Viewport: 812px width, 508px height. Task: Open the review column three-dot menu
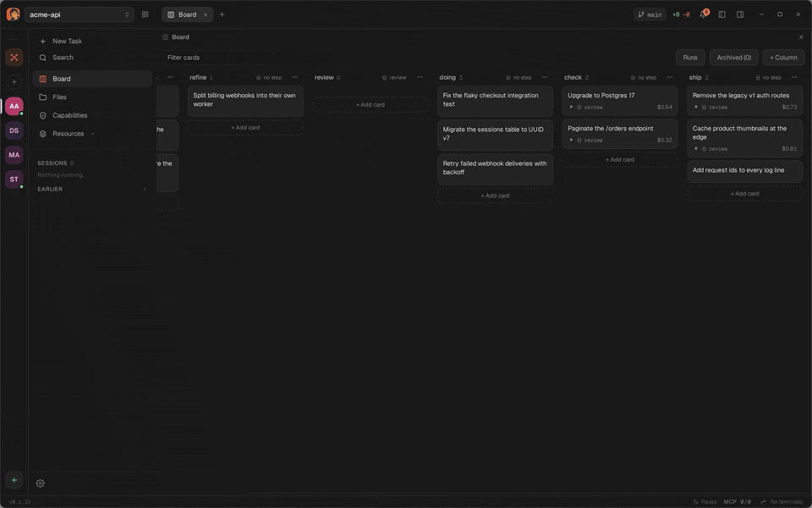pyautogui.click(x=420, y=77)
